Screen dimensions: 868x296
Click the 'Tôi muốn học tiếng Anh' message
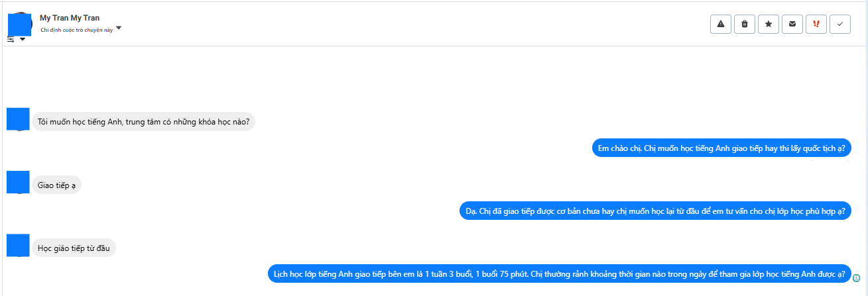pyautogui.click(x=143, y=122)
